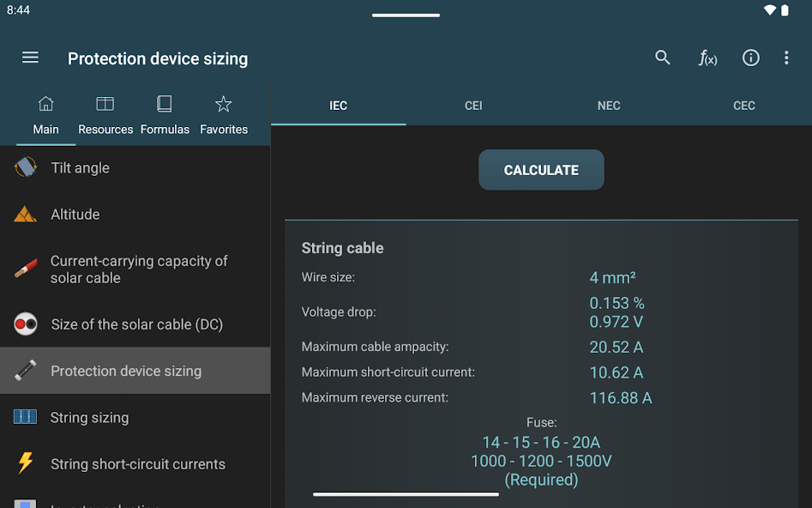Open the Favorites star tab
Image resolution: width=812 pixels, height=508 pixels.
(x=224, y=116)
